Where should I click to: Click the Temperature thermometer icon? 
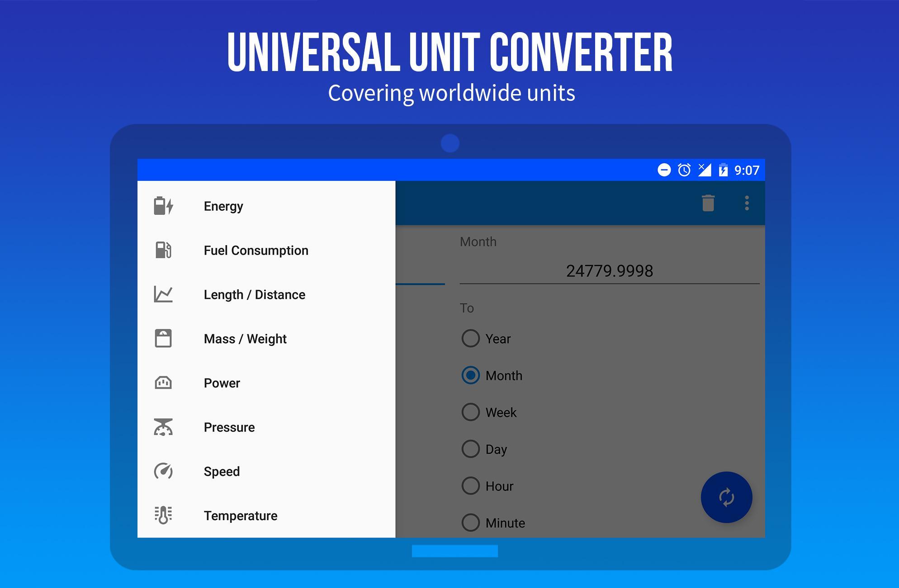coord(163,515)
